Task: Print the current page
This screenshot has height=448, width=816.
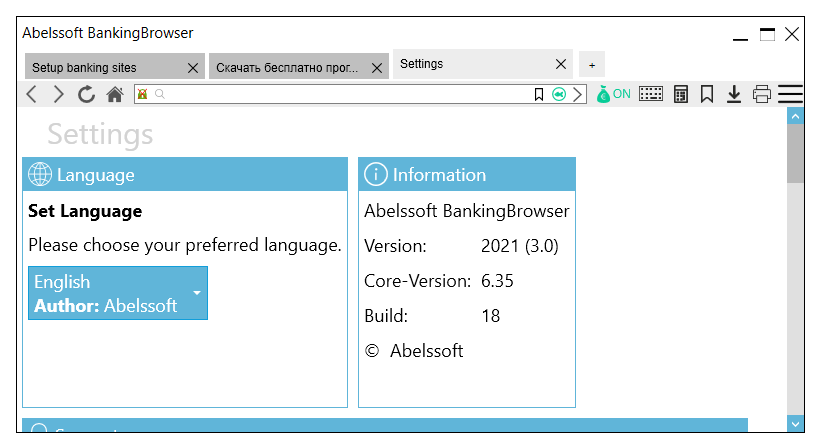Action: click(x=761, y=94)
